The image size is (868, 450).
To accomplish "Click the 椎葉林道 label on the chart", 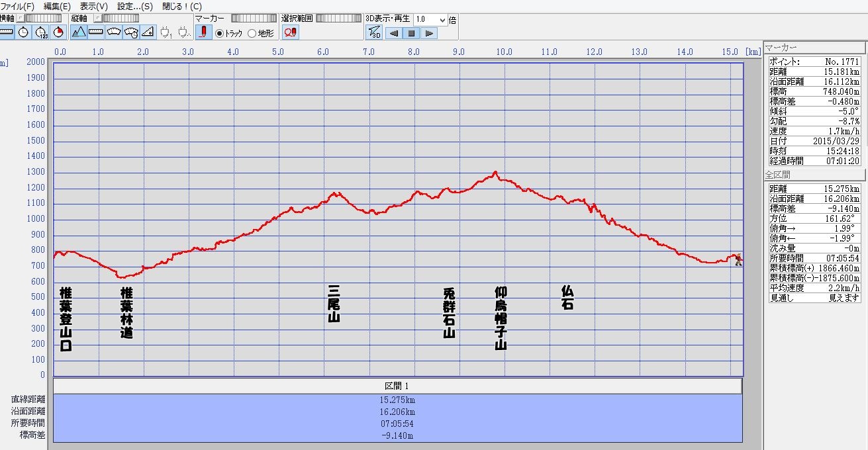I will click(126, 312).
